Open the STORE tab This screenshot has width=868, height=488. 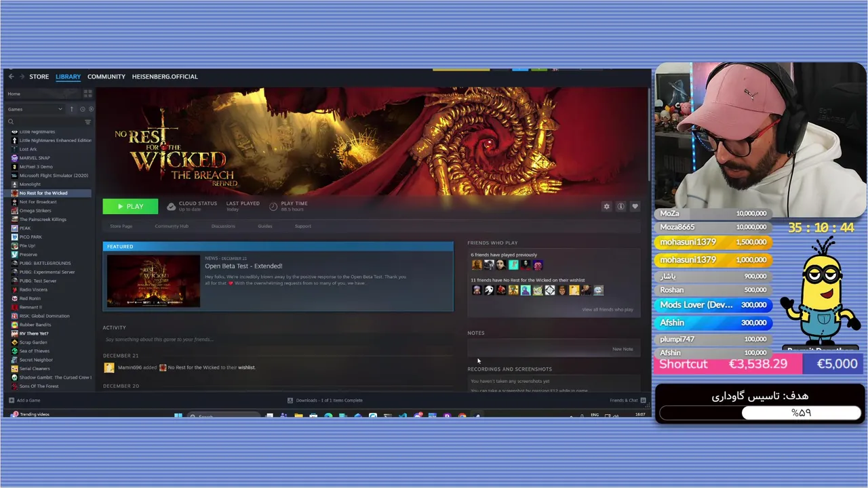pos(39,77)
